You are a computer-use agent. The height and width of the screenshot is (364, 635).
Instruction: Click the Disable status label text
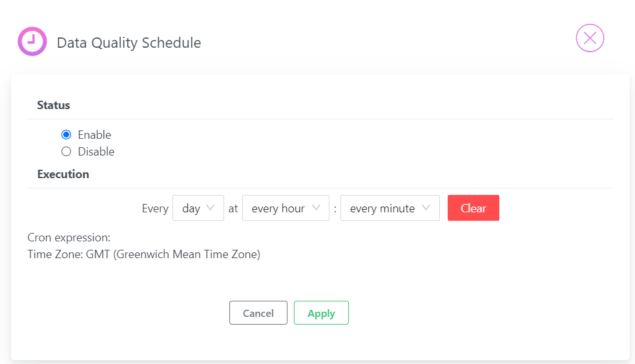(96, 151)
